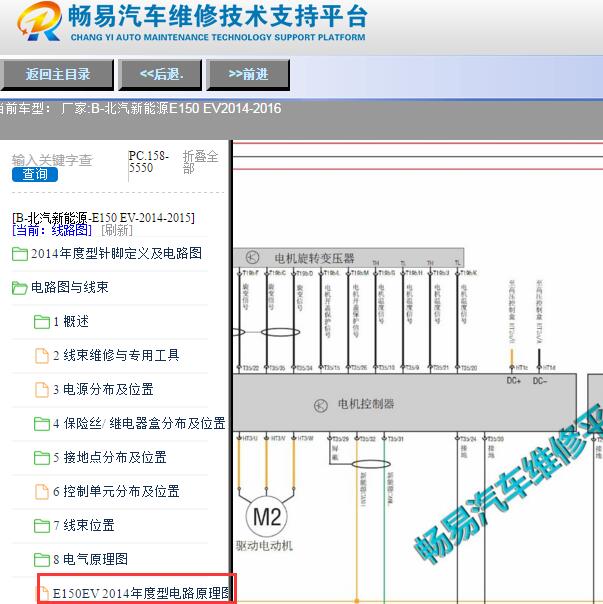Screen dimensions: 603x604
Task: Click the 刷新 refresh link
Action: (117, 230)
